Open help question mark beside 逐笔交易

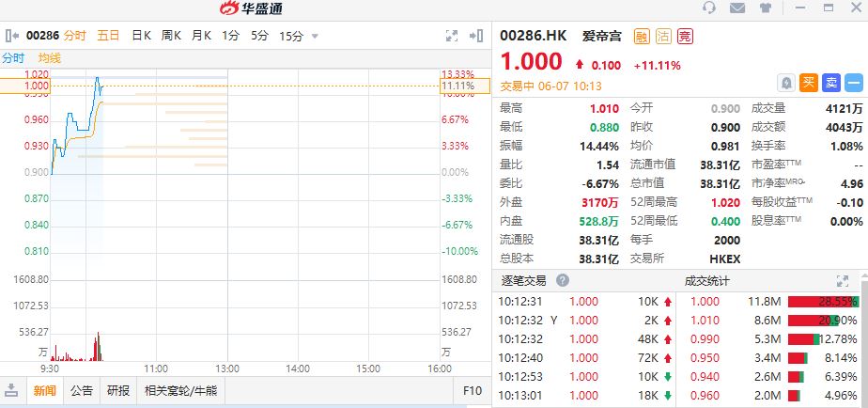563,280
